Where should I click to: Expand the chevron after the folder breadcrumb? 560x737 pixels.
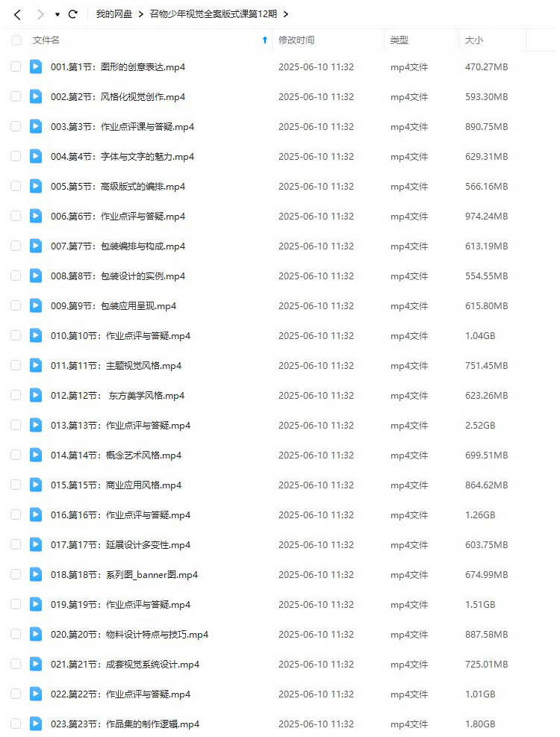[x=285, y=14]
